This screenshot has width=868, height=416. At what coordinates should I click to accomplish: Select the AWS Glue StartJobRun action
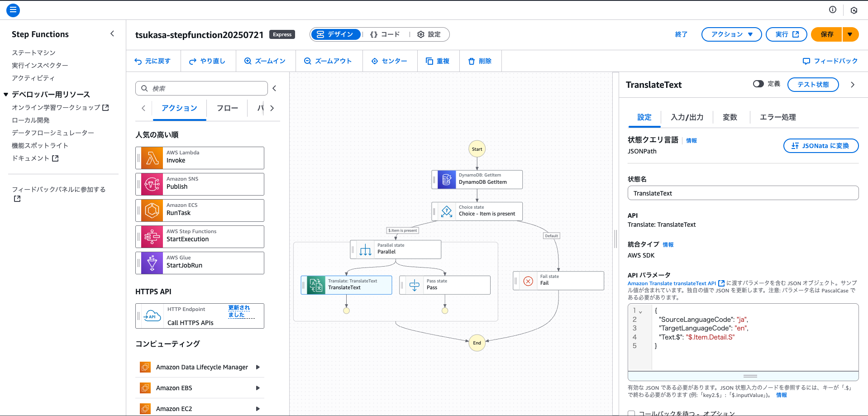point(200,263)
